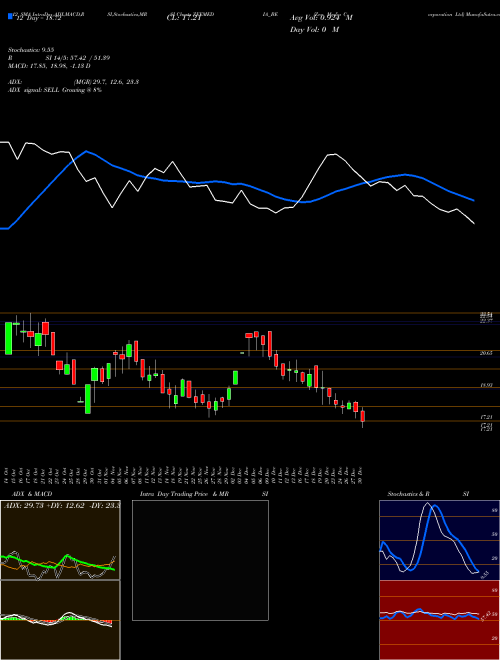This screenshot has height=660, width=500.
Task: Click the 18.93 price axis label
Action: 487,385
